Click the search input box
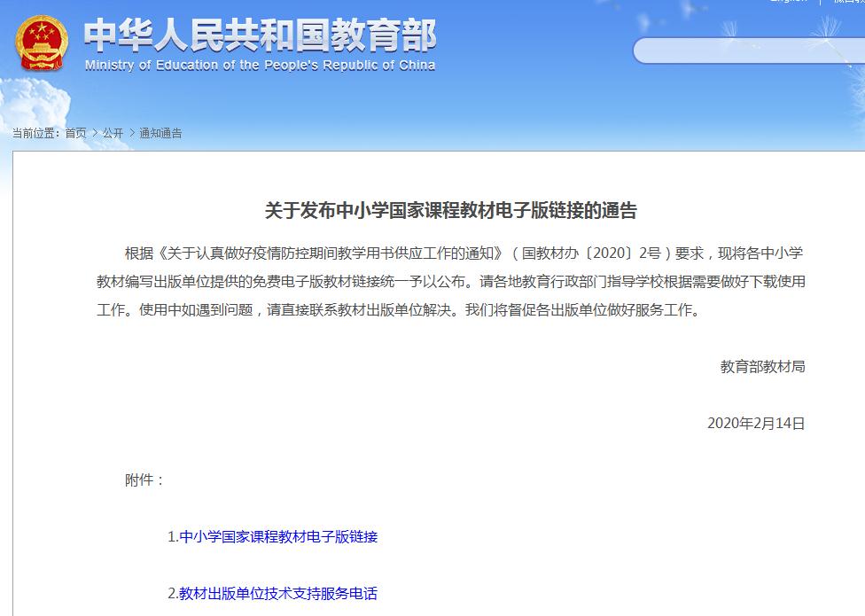 point(749,51)
